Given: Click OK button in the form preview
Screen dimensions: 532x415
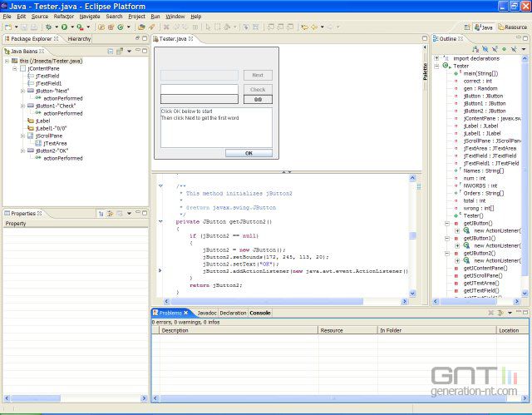Looking at the screenshot, I should coord(249,153).
